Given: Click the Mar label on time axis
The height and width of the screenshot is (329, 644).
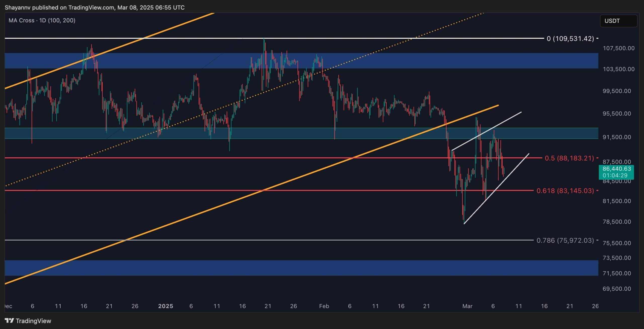Looking at the screenshot, I should tap(467, 306).
